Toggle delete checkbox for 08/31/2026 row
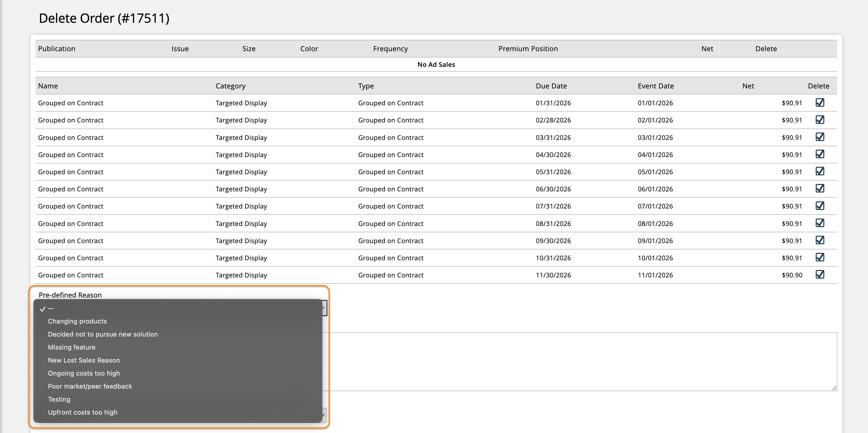868x433 pixels. [x=819, y=223]
